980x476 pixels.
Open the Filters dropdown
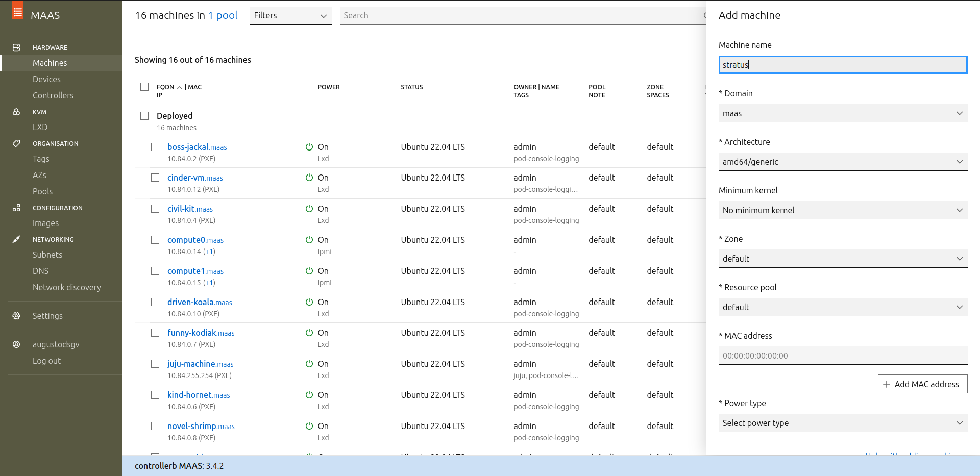290,16
